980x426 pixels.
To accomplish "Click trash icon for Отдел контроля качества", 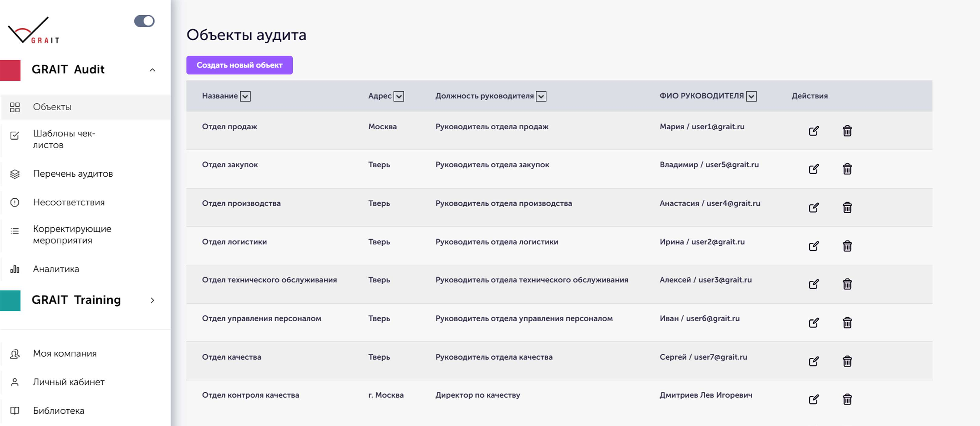I will pos(847,399).
